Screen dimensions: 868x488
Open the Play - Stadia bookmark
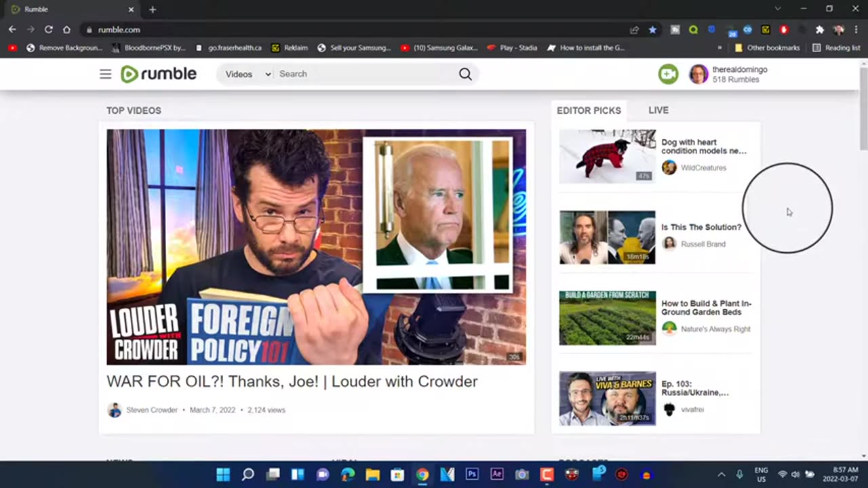tap(513, 48)
